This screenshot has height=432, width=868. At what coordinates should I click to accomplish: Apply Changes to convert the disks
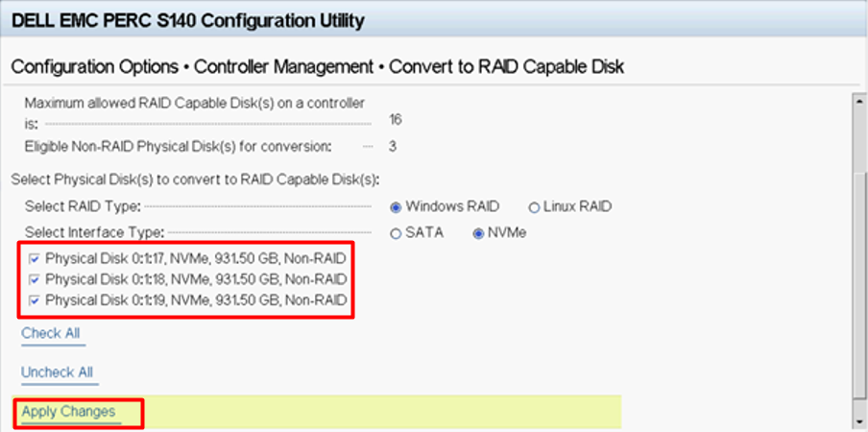pos(68,412)
